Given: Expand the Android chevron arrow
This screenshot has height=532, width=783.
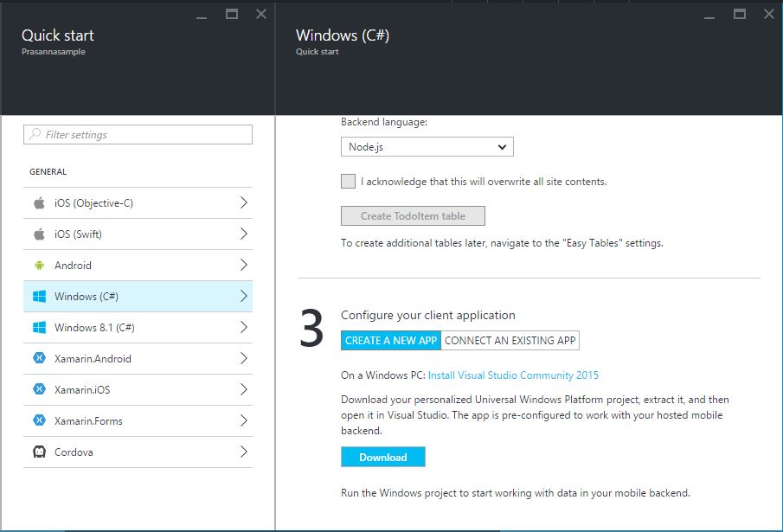Looking at the screenshot, I should point(243,266).
